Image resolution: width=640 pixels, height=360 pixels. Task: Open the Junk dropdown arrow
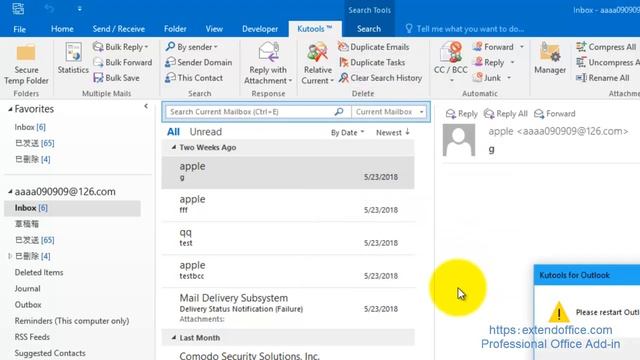(509, 78)
